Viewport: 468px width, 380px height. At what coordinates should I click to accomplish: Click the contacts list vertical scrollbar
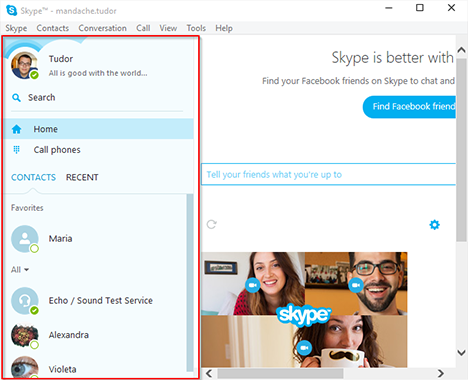[x=190, y=282]
